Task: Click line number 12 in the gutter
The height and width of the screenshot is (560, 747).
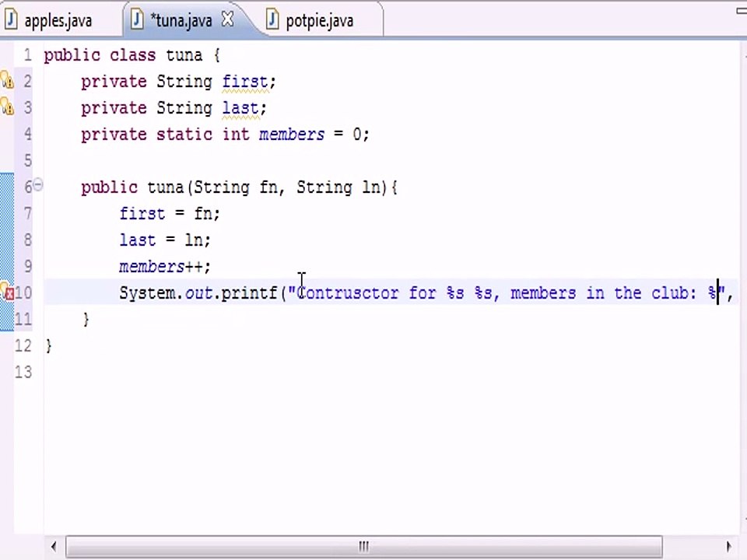Action: pos(23,345)
